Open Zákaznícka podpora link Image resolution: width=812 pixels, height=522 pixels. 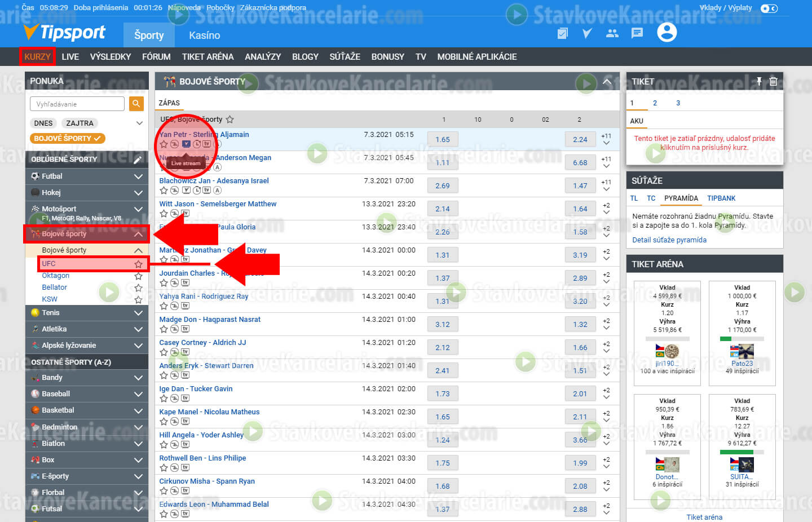273,8
